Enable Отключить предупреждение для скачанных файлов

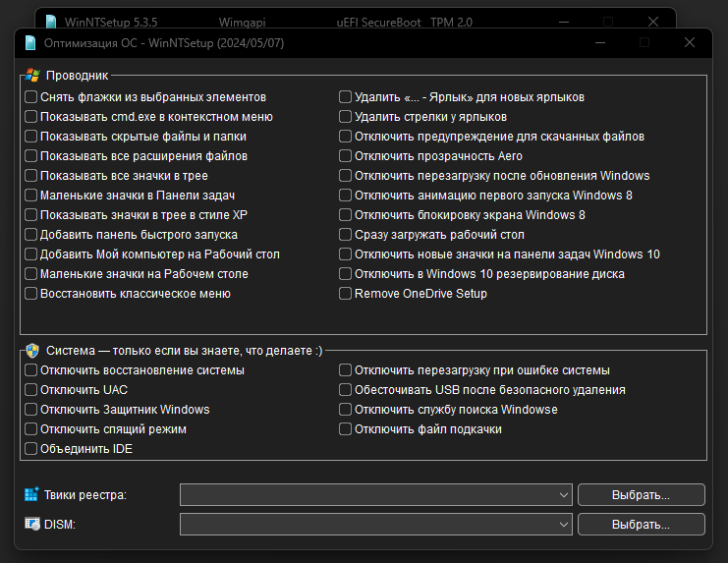coord(345,137)
